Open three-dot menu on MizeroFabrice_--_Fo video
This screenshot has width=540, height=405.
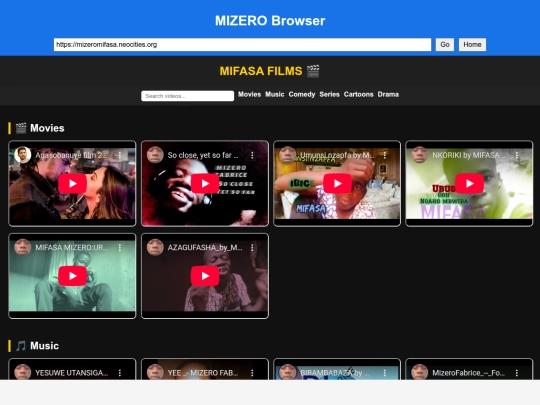tap(517, 373)
